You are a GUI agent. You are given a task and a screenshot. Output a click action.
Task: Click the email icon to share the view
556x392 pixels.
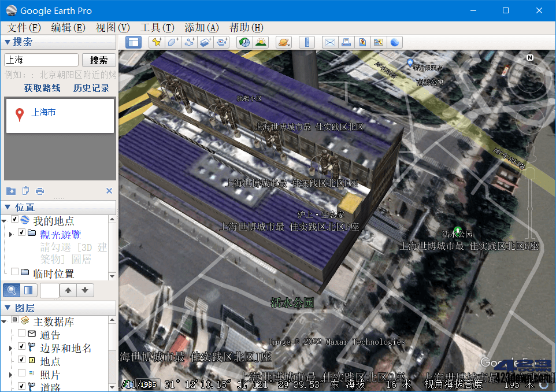(x=331, y=42)
